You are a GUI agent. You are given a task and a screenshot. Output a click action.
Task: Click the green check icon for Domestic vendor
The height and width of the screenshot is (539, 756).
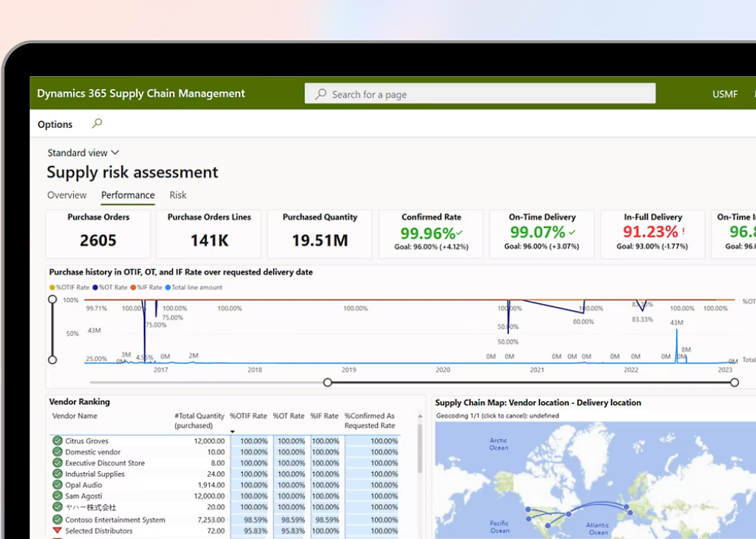pos(57,452)
